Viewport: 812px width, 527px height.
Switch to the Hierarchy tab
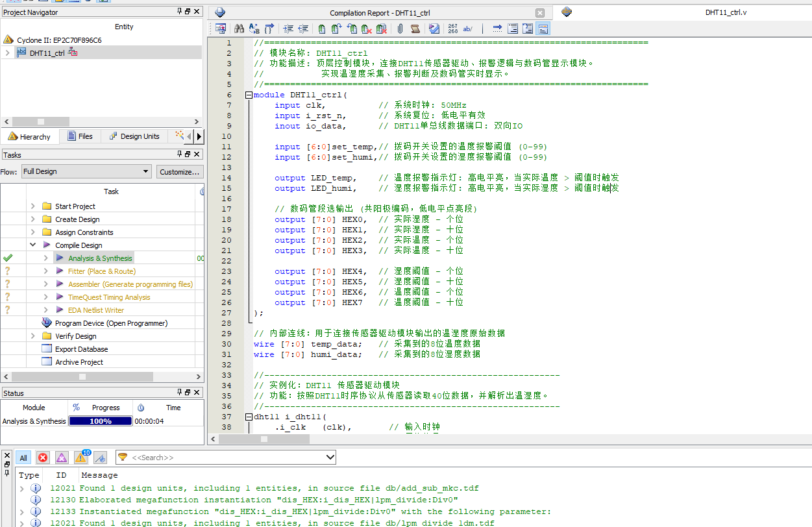point(30,136)
